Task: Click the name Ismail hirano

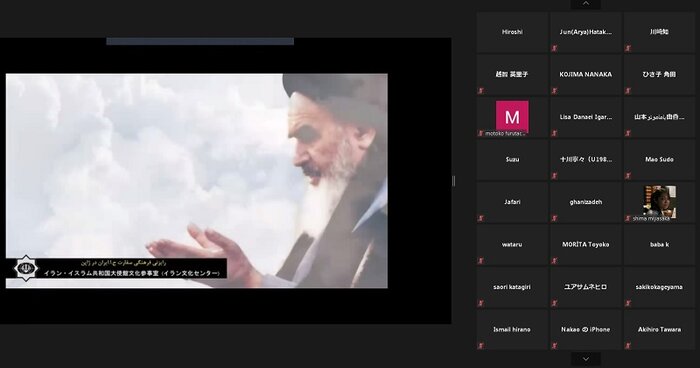Action: [x=512, y=330]
